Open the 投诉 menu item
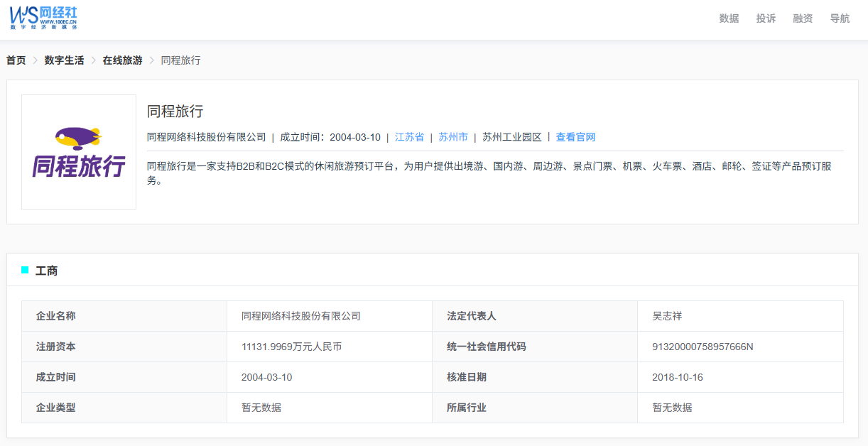The image size is (868, 446). [766, 18]
